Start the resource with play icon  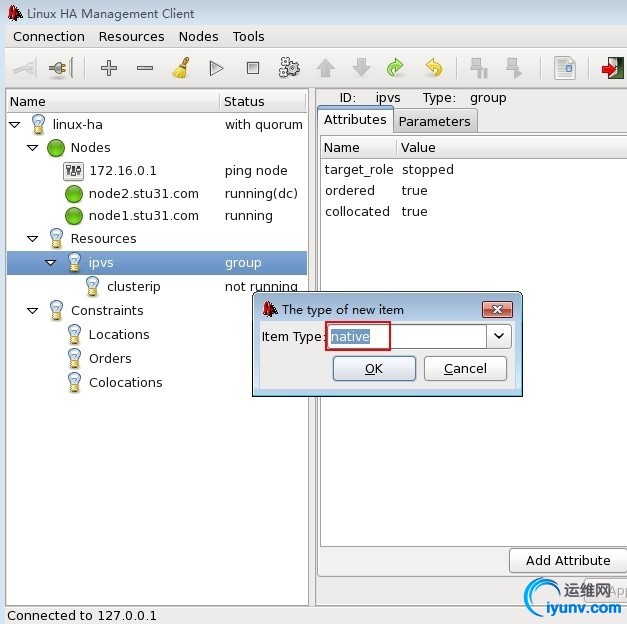tap(216, 68)
